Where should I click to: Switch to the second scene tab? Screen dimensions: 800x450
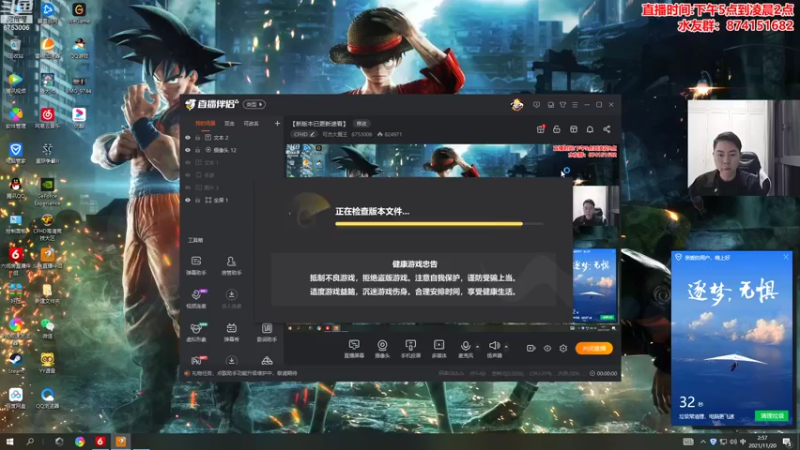pos(230,123)
